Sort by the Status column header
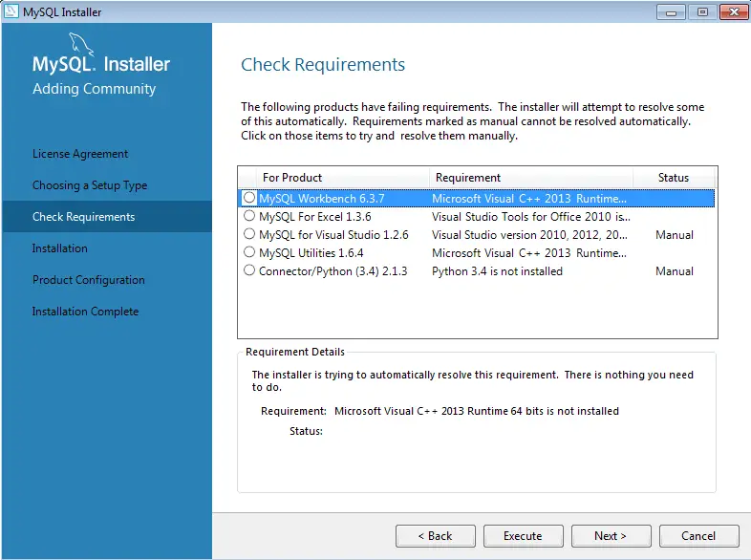 [x=674, y=178]
